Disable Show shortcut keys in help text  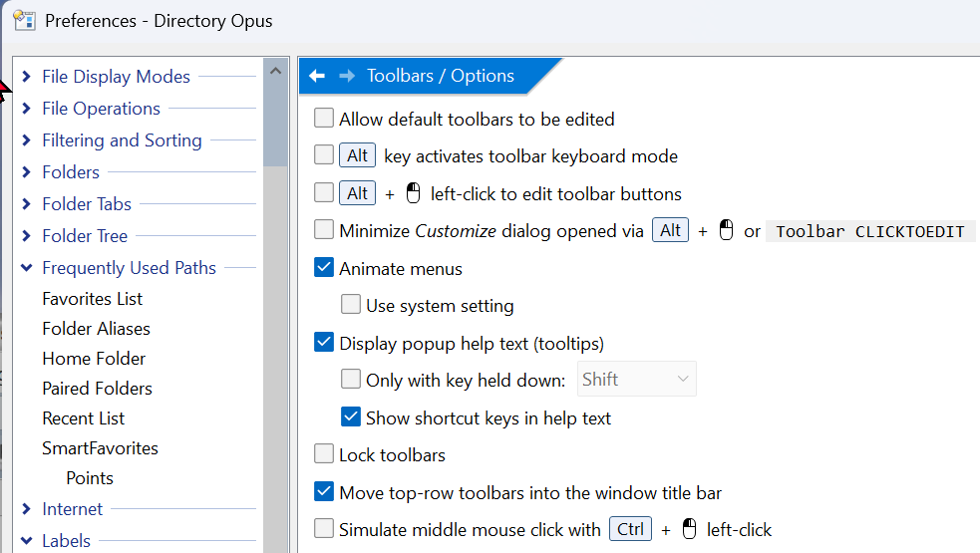pos(351,417)
